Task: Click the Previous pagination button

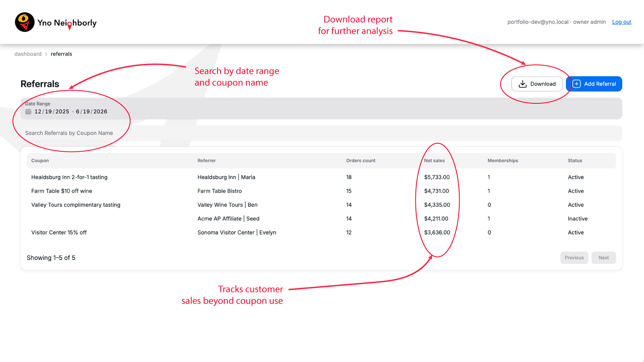Action: click(574, 258)
